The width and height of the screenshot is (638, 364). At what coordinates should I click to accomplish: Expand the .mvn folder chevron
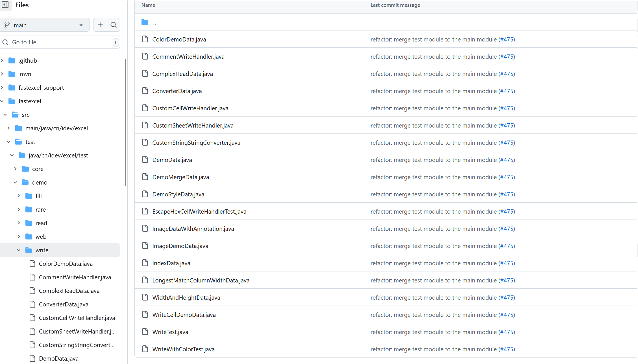tap(2, 74)
